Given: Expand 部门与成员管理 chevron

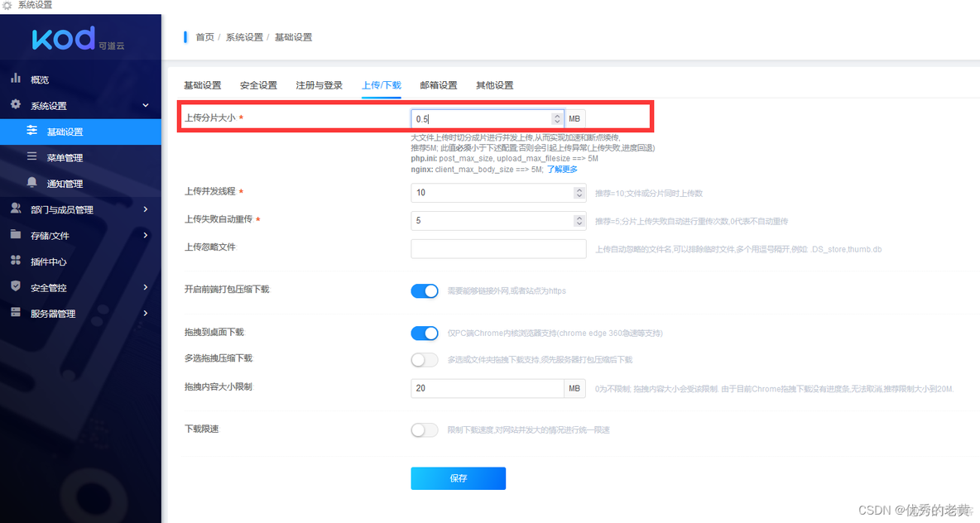Looking at the screenshot, I should click(x=146, y=209).
